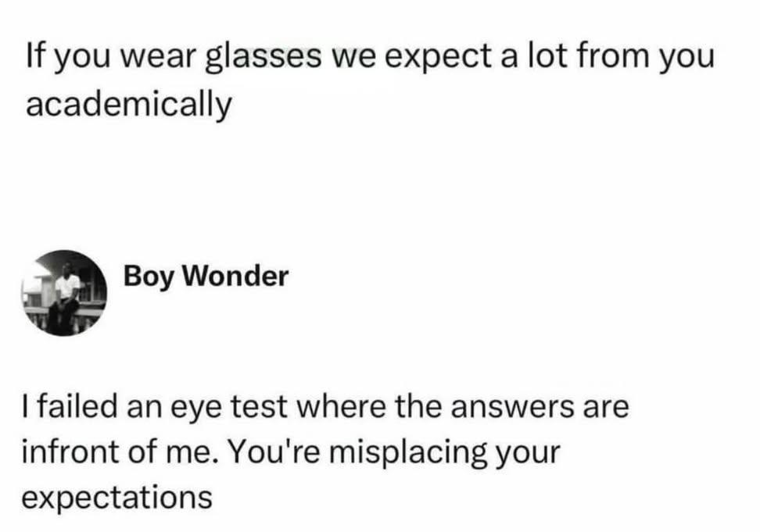Open the Boy Wonder username link
This screenshot has height=532, width=760.
coord(206,277)
